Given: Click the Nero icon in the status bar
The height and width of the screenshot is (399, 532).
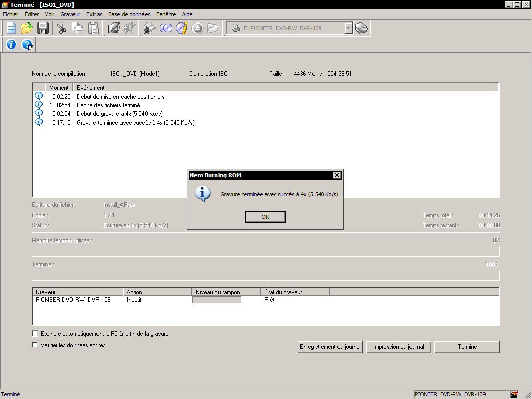Looking at the screenshot, I should click(514, 394).
